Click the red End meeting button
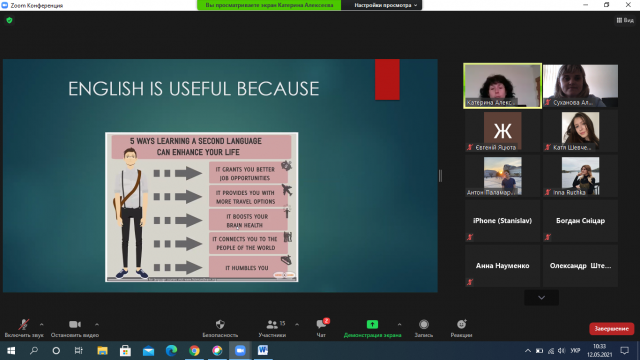640x360 pixels. [x=611, y=329]
